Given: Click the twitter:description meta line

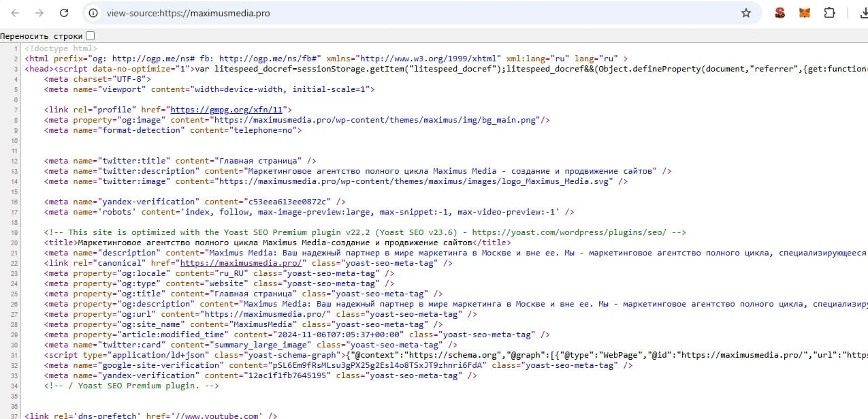Looking at the screenshot, I should click(357, 171).
